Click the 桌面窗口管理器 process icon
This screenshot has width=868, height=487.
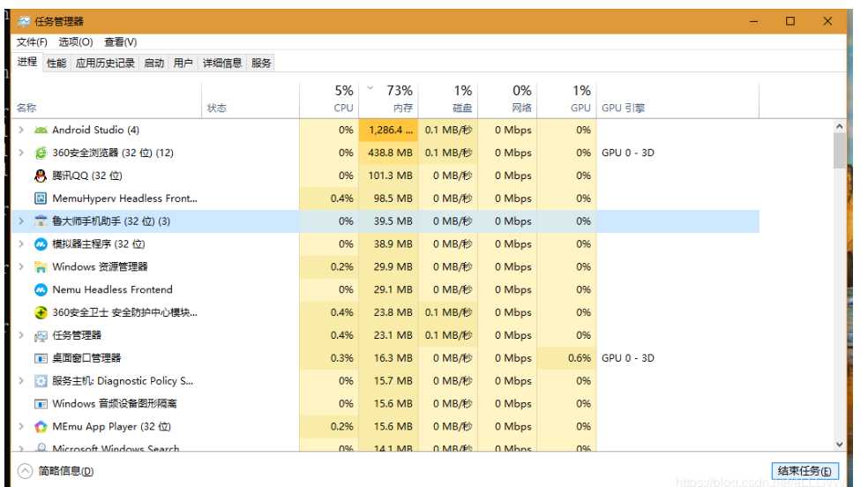[x=41, y=358]
